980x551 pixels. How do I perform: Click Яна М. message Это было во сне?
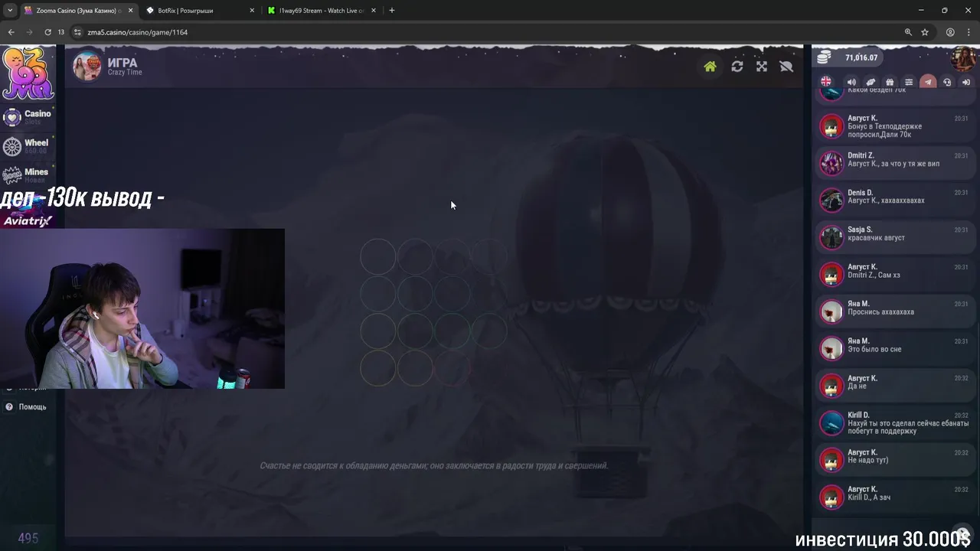(894, 348)
